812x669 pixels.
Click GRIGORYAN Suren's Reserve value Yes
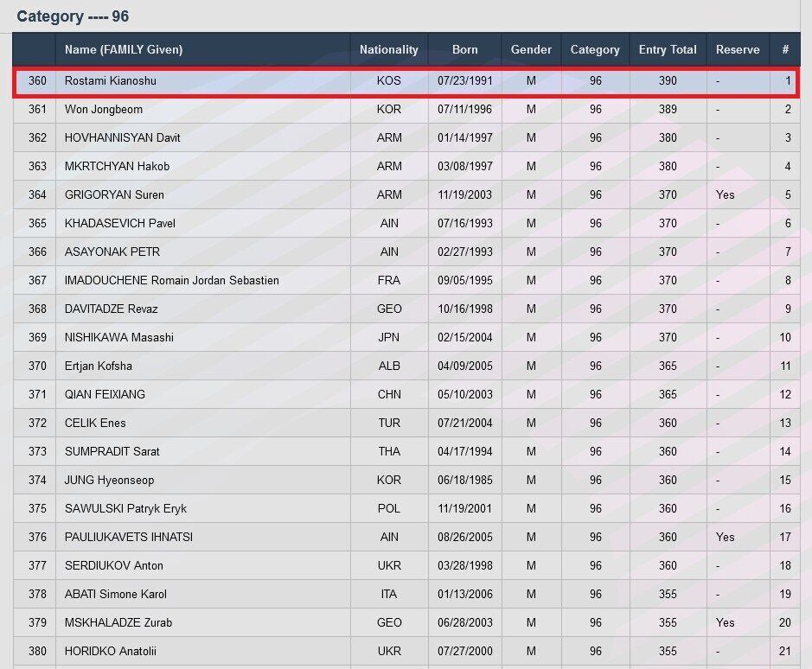coord(725,194)
